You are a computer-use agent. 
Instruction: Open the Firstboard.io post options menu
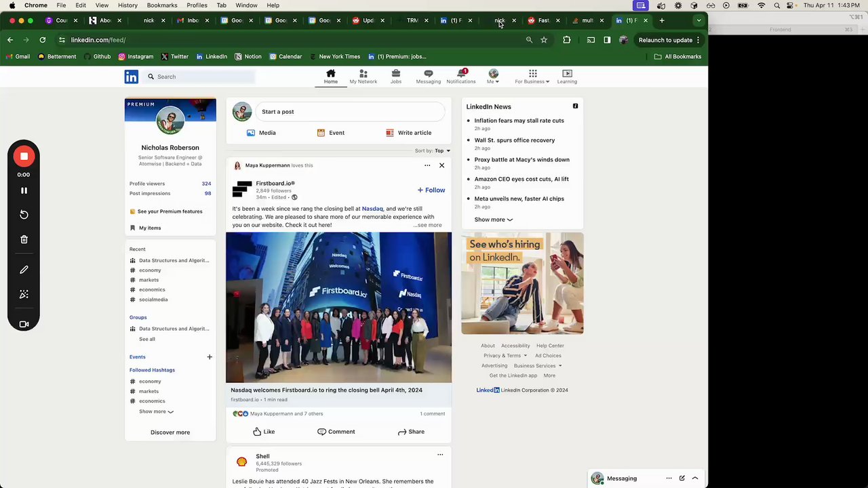pyautogui.click(x=427, y=165)
